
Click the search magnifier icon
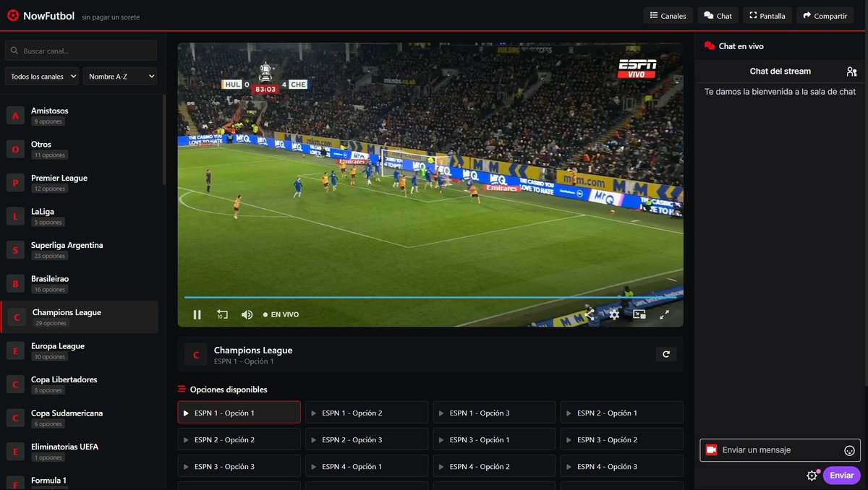(x=15, y=51)
